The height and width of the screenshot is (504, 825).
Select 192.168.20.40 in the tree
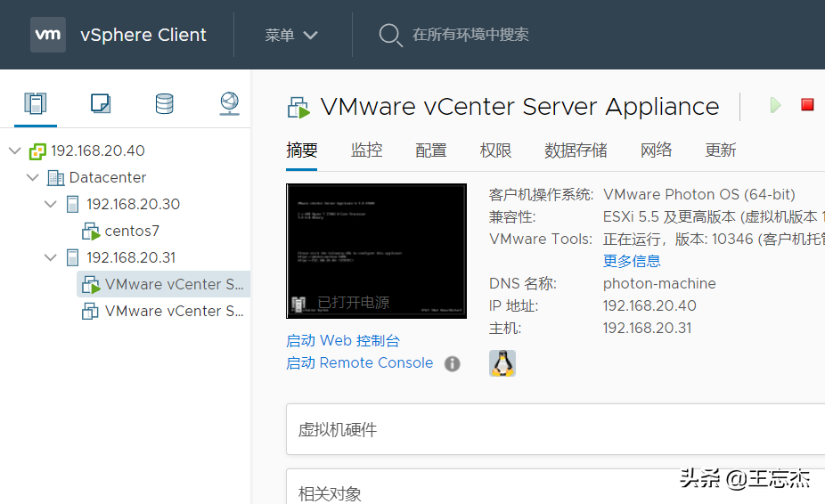pos(98,151)
